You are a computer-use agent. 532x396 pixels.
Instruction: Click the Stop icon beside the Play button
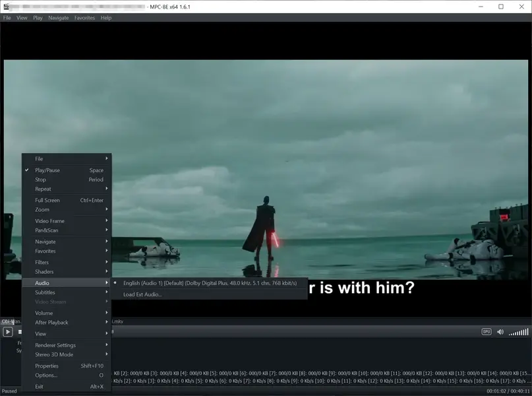pyautogui.click(x=21, y=332)
